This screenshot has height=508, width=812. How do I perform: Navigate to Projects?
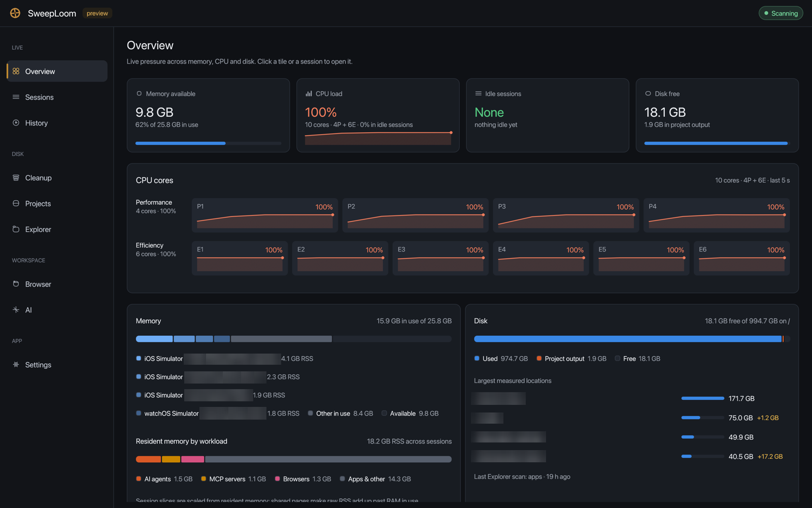tap(57, 204)
